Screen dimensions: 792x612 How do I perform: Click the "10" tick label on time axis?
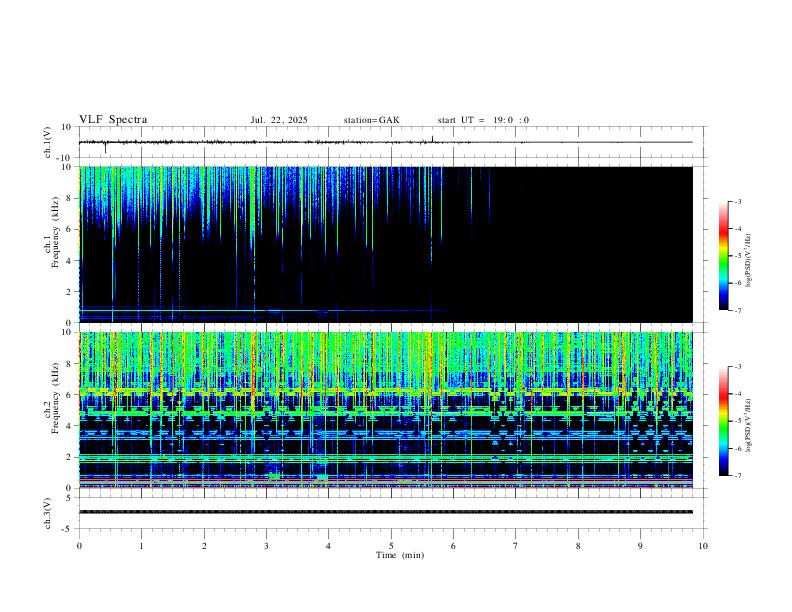coord(703,546)
